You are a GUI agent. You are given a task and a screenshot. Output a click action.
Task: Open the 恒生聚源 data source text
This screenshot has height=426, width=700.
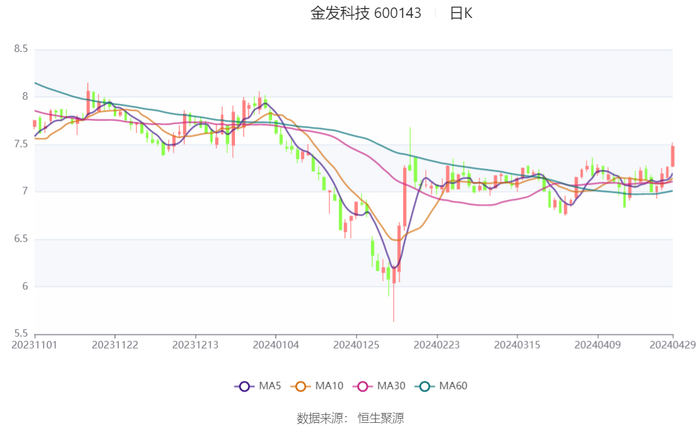point(381,417)
